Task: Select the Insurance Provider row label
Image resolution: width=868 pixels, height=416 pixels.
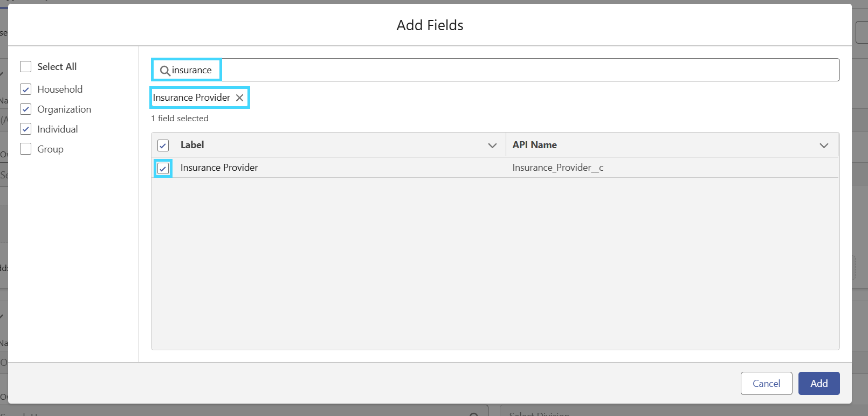Action: tap(219, 168)
